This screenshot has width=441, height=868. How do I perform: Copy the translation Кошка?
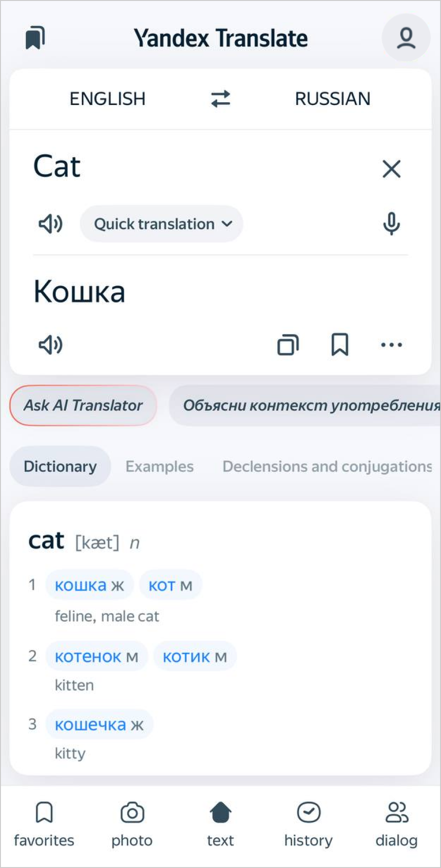pyautogui.click(x=288, y=345)
